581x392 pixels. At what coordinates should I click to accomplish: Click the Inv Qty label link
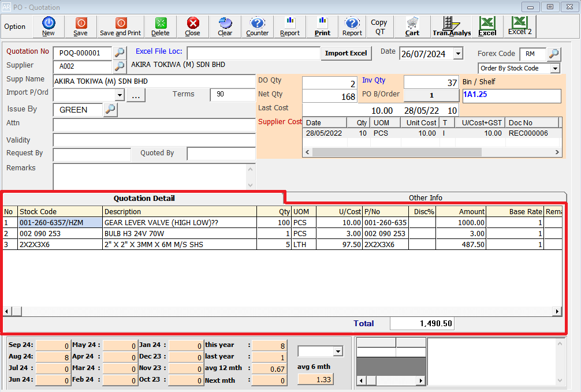[x=374, y=80]
